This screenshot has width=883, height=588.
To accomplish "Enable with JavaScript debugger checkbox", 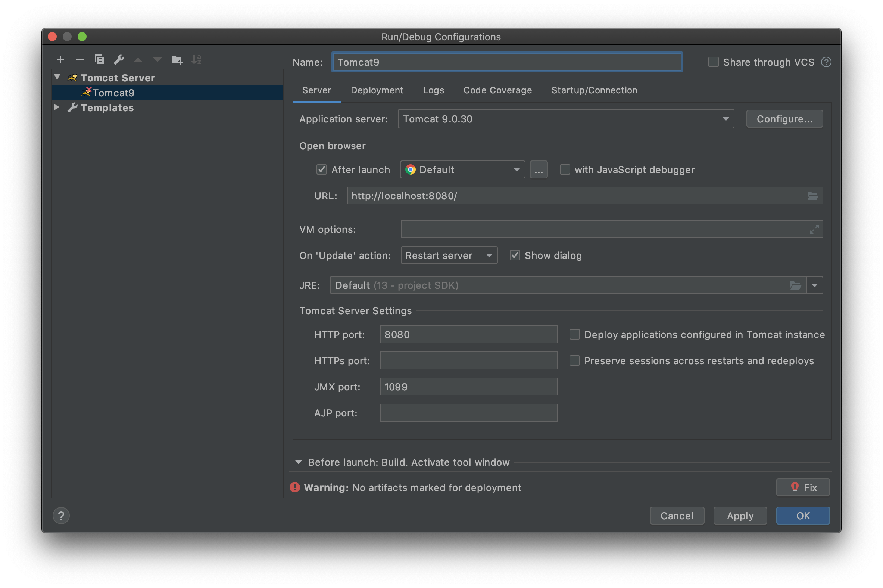I will tap(565, 169).
